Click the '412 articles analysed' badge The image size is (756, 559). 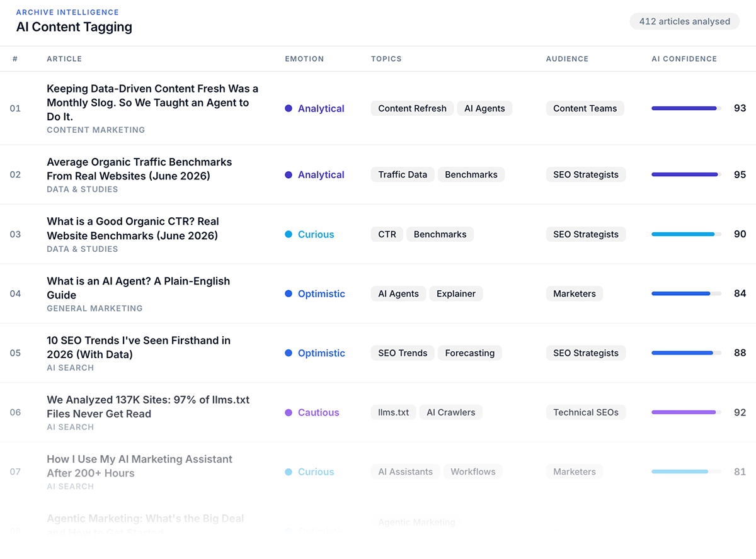[x=685, y=21]
